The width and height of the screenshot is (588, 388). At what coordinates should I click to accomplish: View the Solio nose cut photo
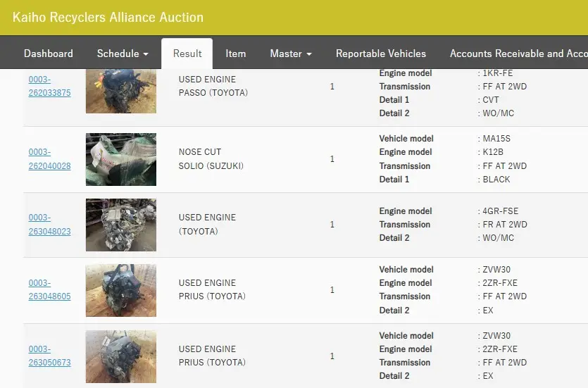click(121, 159)
